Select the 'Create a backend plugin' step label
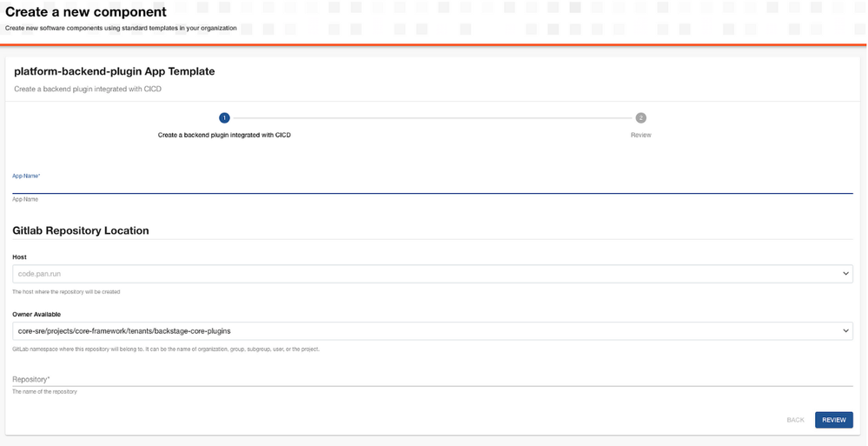The width and height of the screenshot is (868, 446). tap(224, 136)
